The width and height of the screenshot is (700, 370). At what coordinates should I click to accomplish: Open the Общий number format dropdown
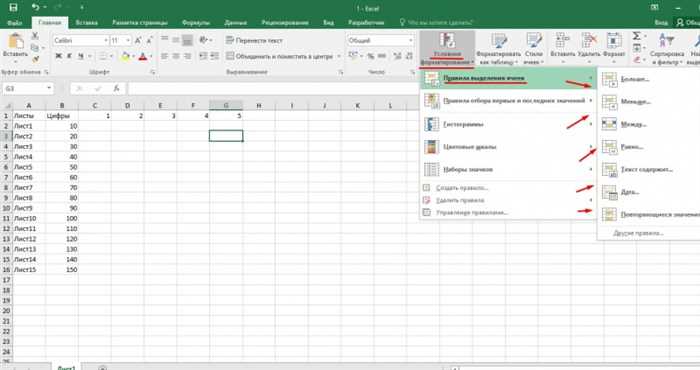click(411, 41)
